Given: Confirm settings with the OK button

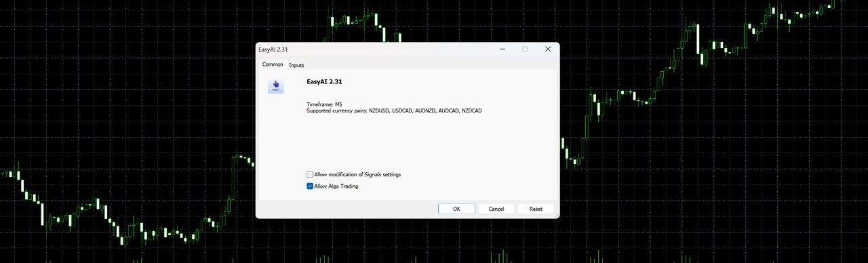Looking at the screenshot, I should pos(456,209).
